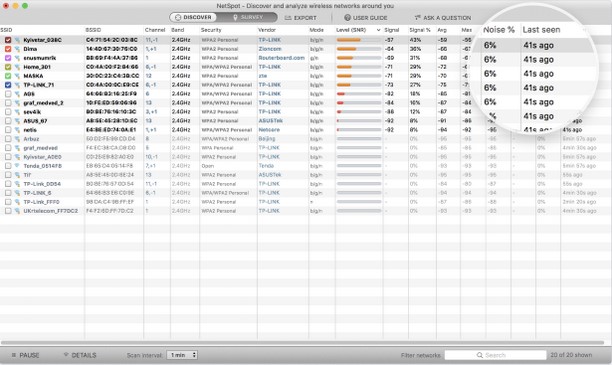612x365 pixels.
Task: Check the graf_medved_2 network checkbox
Action: pyautogui.click(x=8, y=103)
